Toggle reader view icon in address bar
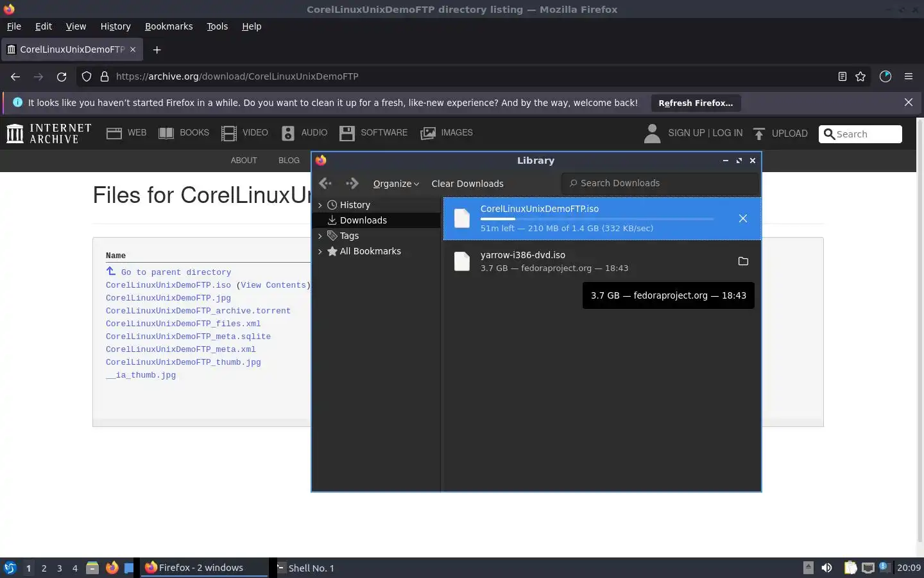This screenshot has height=578, width=924. click(x=843, y=76)
